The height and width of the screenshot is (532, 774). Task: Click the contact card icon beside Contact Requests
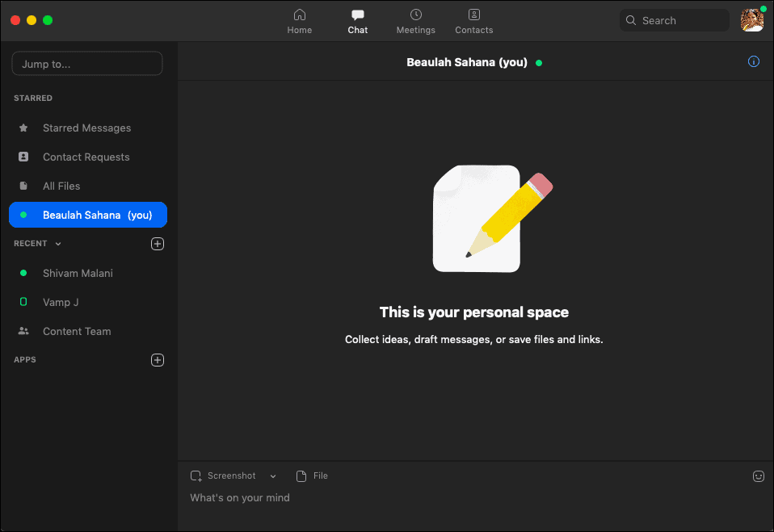pos(23,157)
